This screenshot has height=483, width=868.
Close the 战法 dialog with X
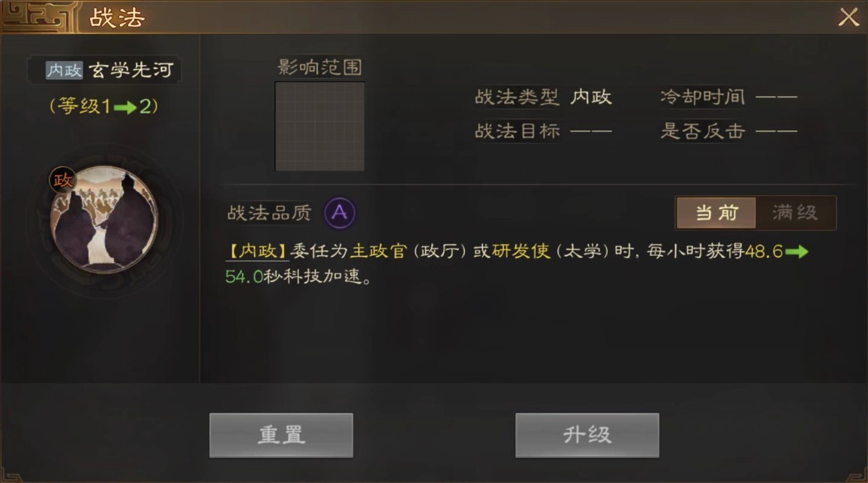(848, 17)
